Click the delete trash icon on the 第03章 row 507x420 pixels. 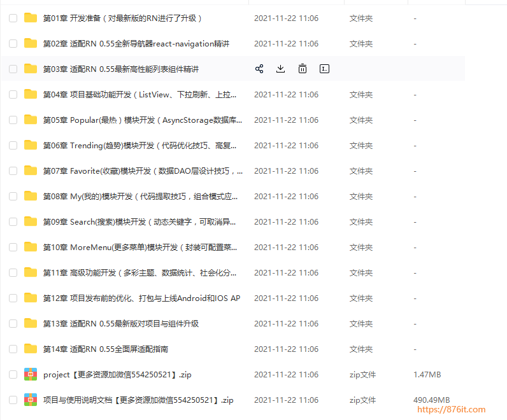point(303,69)
